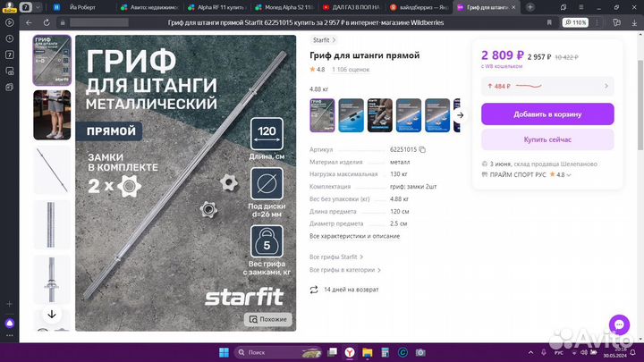
Task: Open Windows notifications bell
Action: tap(633, 352)
